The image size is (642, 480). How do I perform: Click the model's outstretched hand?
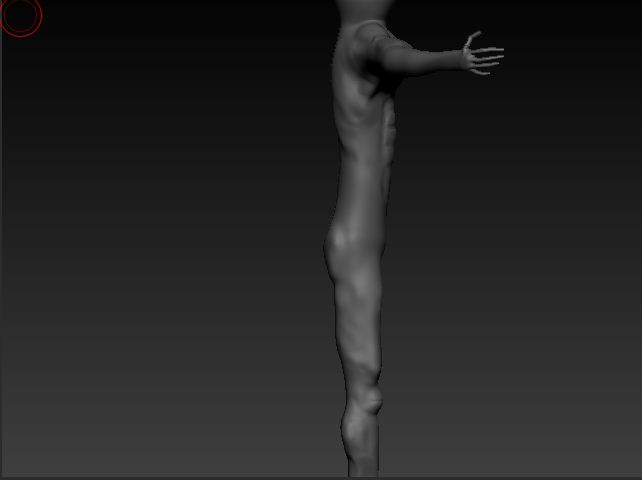coord(482,54)
